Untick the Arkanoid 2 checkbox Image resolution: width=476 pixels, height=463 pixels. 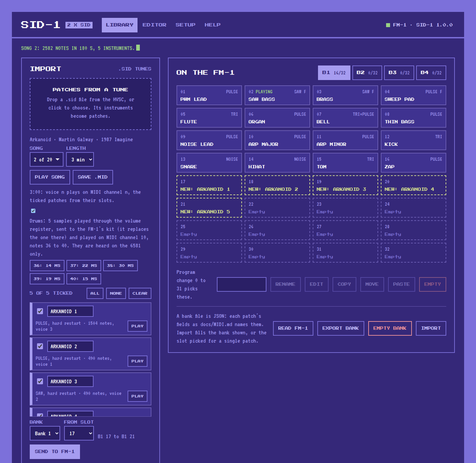pos(40,346)
